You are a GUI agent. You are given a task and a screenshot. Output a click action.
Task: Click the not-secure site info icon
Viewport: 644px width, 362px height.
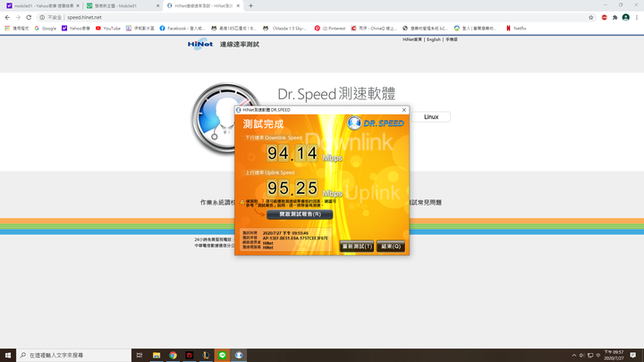[x=42, y=17]
